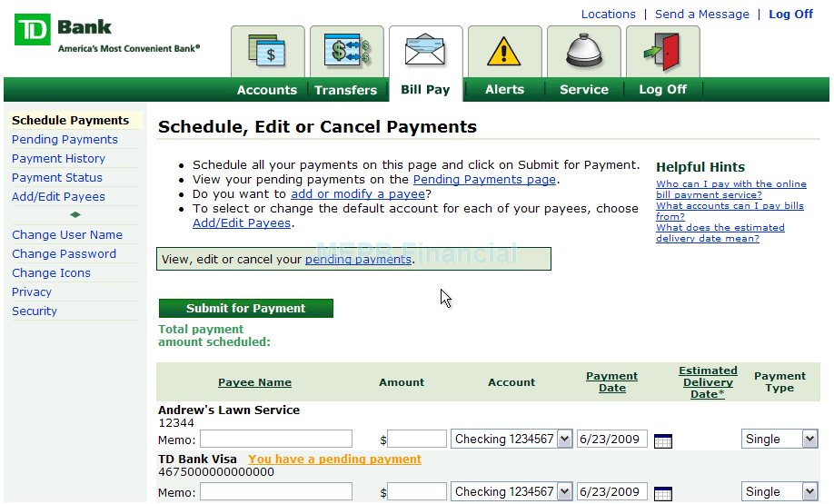Click account number 4675000000000000

pyautogui.click(x=216, y=472)
